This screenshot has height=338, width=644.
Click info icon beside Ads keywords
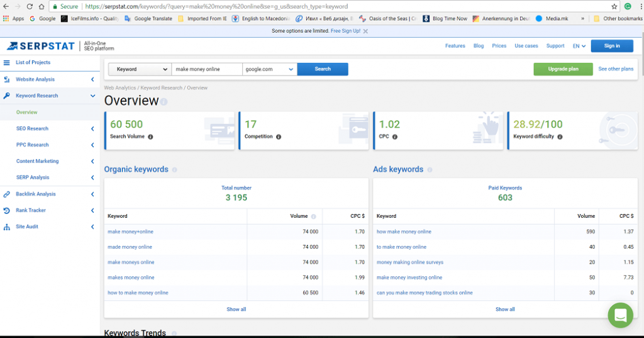coord(430,170)
